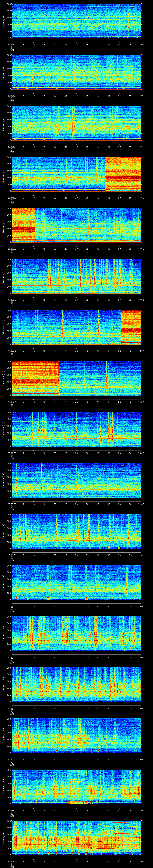The height and width of the screenshot is (868, 153).
Task: Click the 18:00 end time label
Action: (141, 351)
